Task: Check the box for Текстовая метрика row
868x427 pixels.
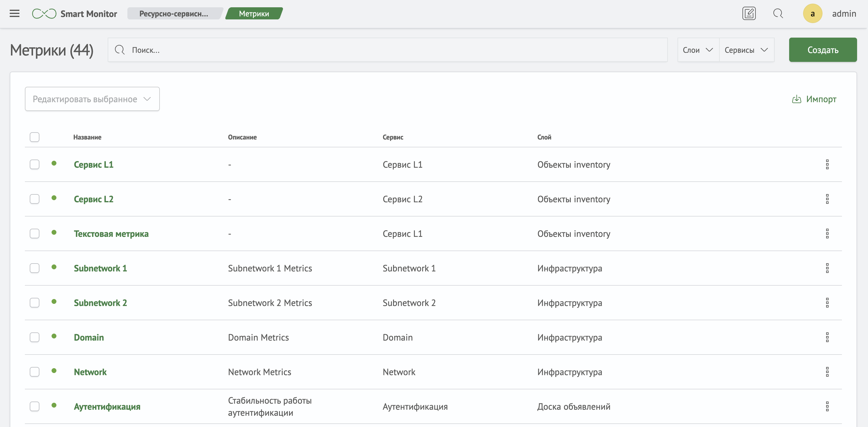Action: (34, 234)
